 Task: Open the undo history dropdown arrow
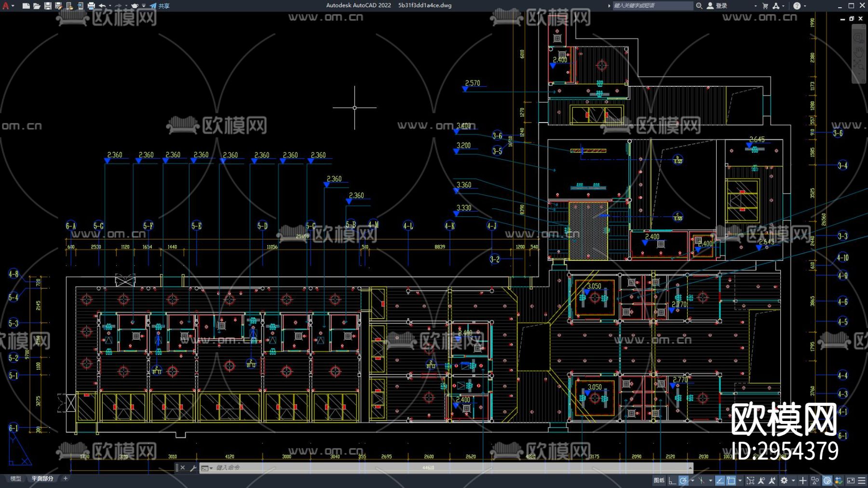click(x=110, y=6)
